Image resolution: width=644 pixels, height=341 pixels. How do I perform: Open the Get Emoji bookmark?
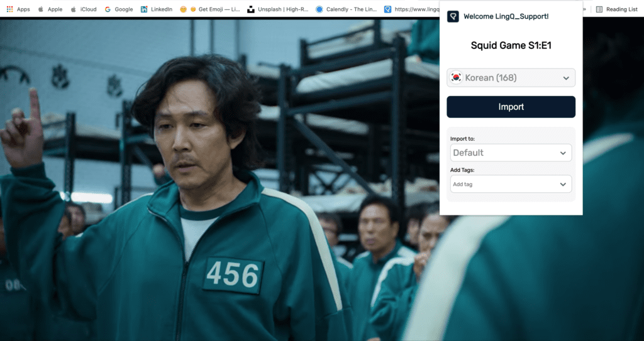[x=209, y=9]
